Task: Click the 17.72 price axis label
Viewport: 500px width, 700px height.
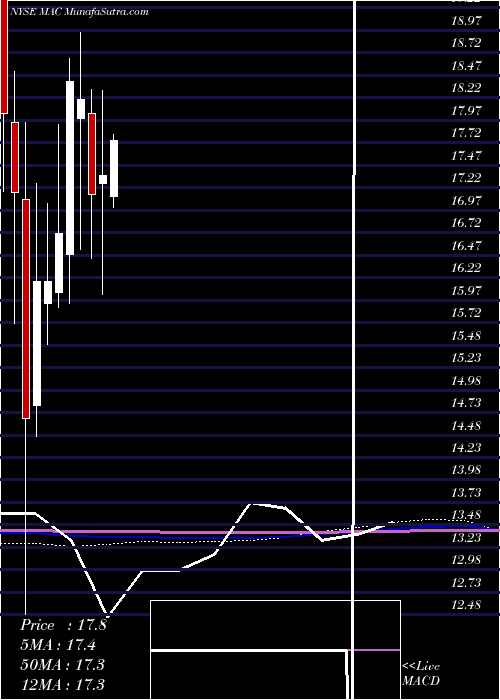Action: pyautogui.click(x=466, y=133)
